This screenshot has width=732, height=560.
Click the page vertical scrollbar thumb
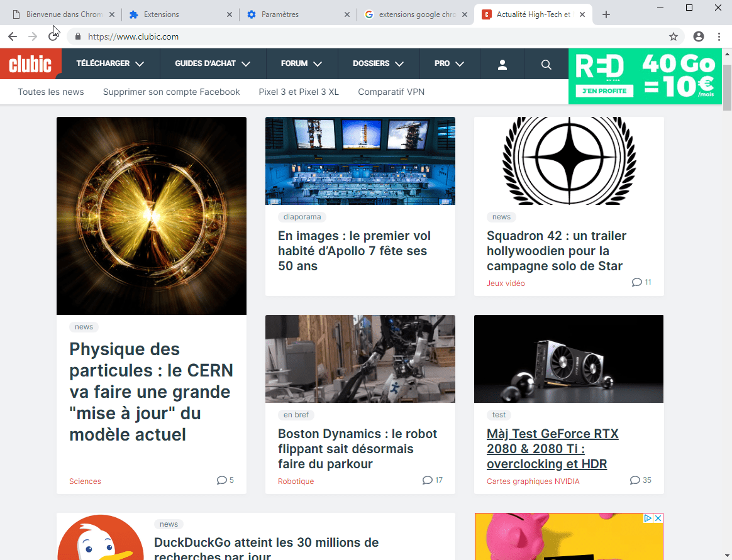click(728, 88)
